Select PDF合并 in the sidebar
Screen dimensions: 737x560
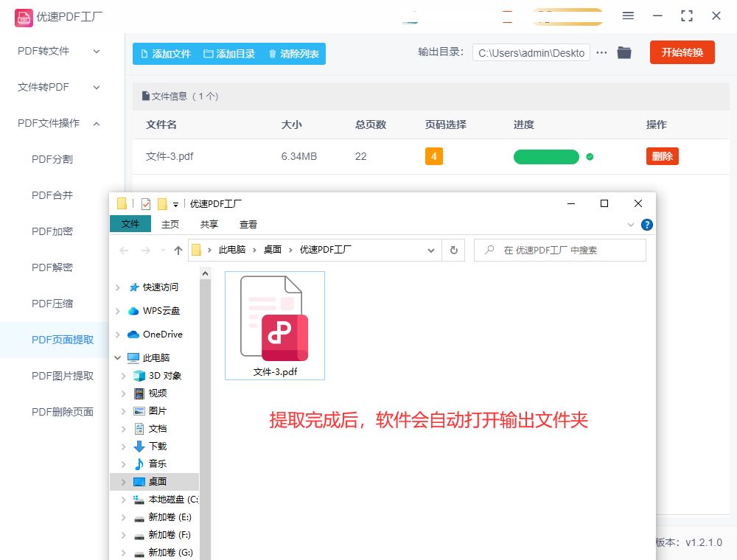click(x=52, y=195)
